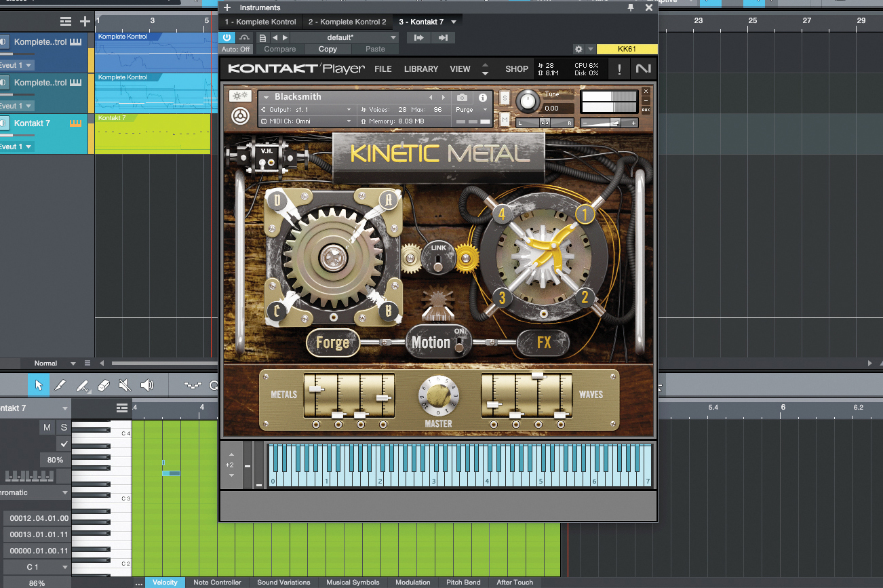Go to the next preset arrow
The image size is (883, 588).
pyautogui.click(x=285, y=38)
